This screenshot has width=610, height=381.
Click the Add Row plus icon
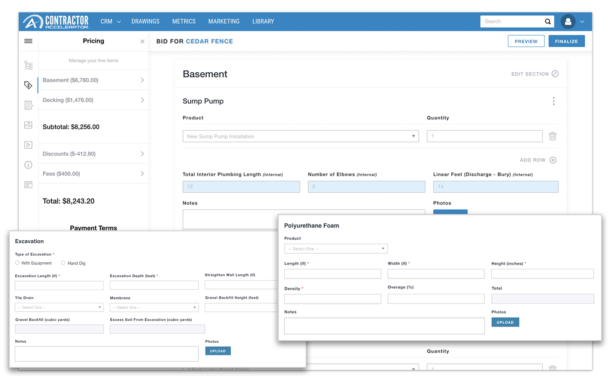coord(553,160)
